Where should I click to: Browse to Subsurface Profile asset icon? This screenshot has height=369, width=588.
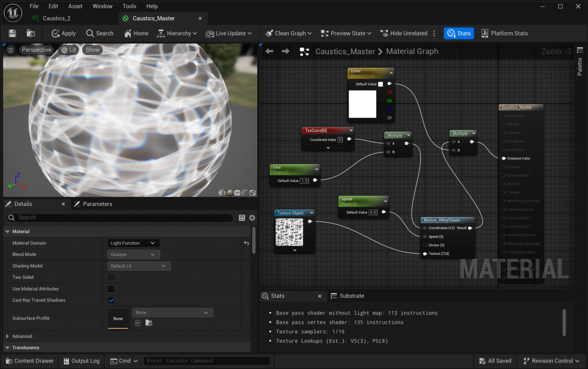(149, 323)
